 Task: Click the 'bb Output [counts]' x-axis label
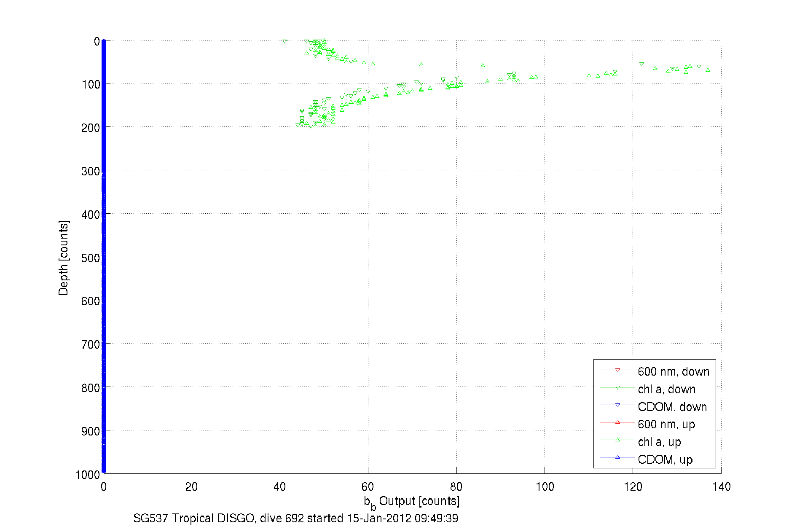[x=411, y=502]
